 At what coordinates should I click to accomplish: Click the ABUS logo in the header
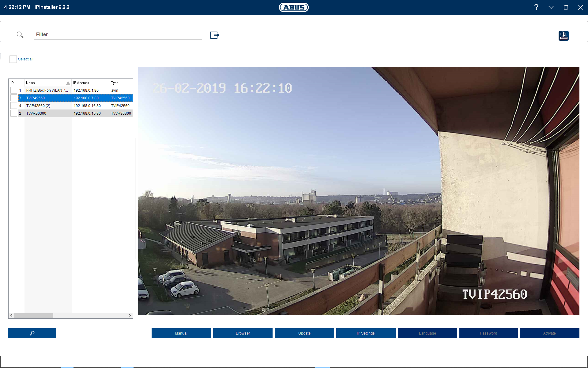coord(294,7)
